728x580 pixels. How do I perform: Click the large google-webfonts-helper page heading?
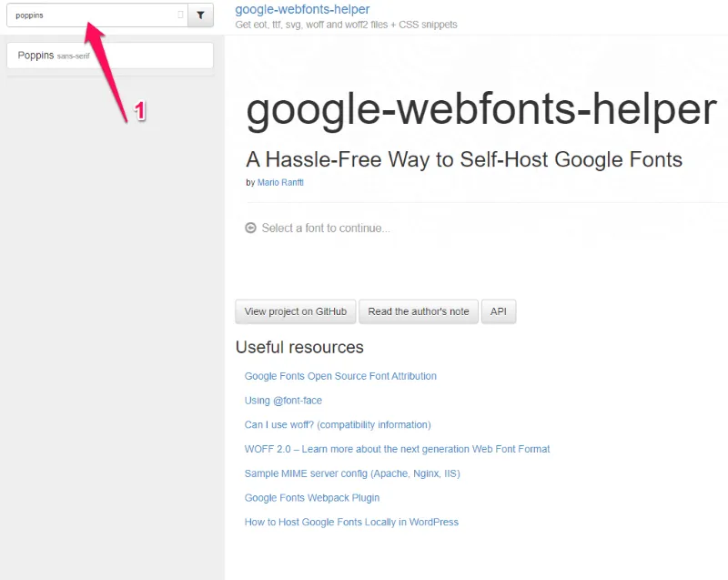480,109
